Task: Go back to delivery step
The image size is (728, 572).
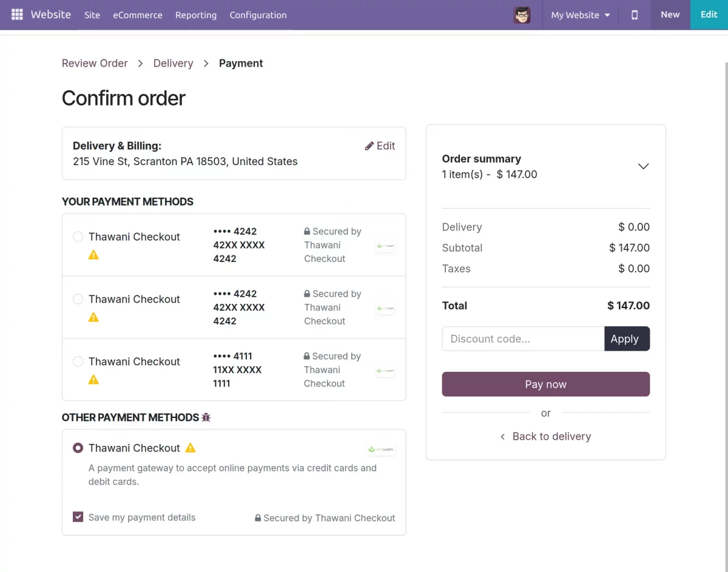Action: pos(545,436)
